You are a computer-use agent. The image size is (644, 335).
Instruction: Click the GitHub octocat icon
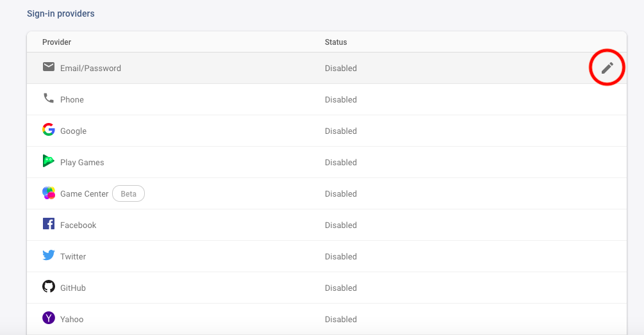pyautogui.click(x=49, y=287)
